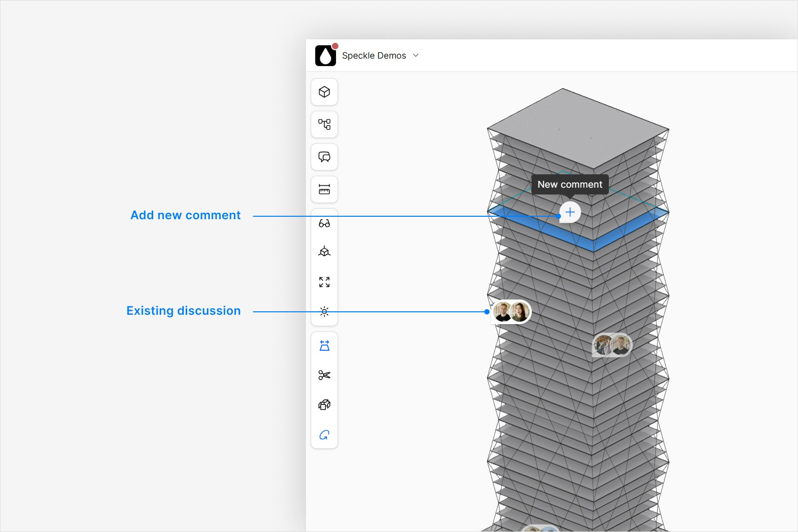Toggle the camera projection cube icon
This screenshot has width=798, height=532.
(x=324, y=252)
